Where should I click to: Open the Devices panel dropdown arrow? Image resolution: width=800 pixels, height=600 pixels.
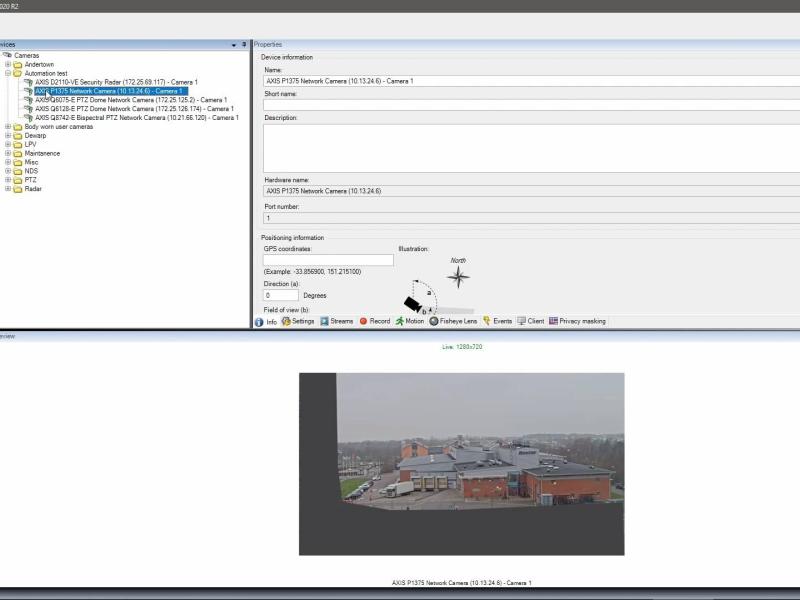[x=232, y=45]
